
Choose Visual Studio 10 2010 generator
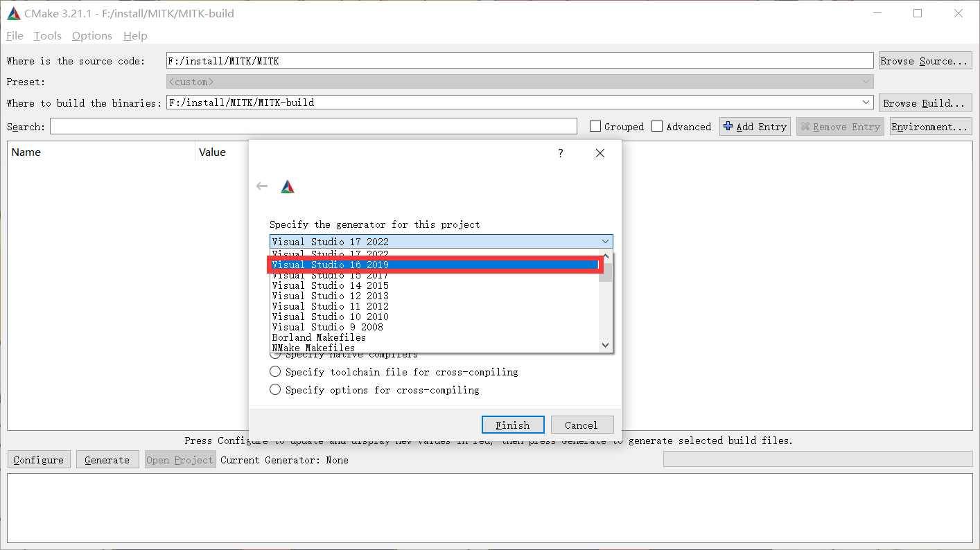tap(435, 317)
